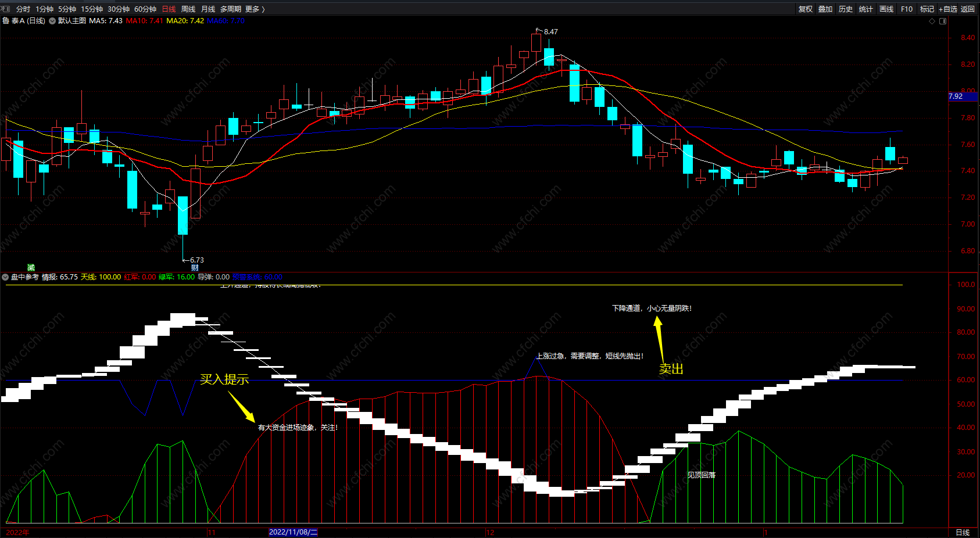Screen dimensions: 980x538
Task: Switch to the 分时 time-sharing view
Action: click(x=23, y=9)
